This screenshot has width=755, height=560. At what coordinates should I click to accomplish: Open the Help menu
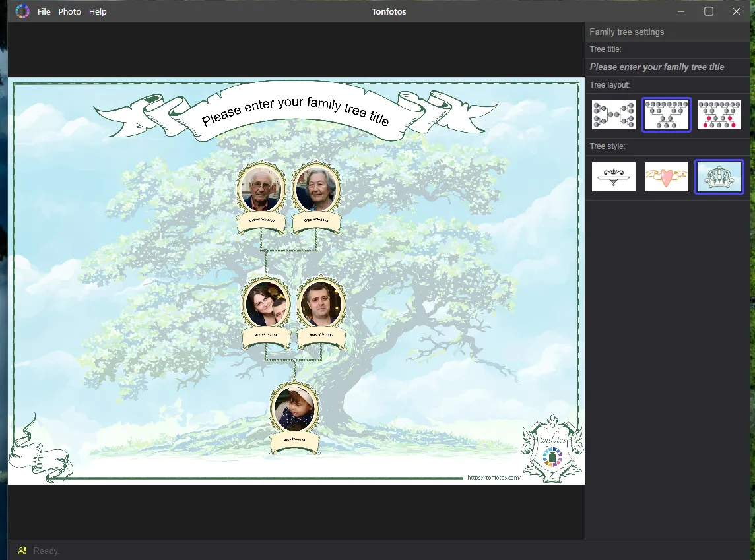point(98,12)
